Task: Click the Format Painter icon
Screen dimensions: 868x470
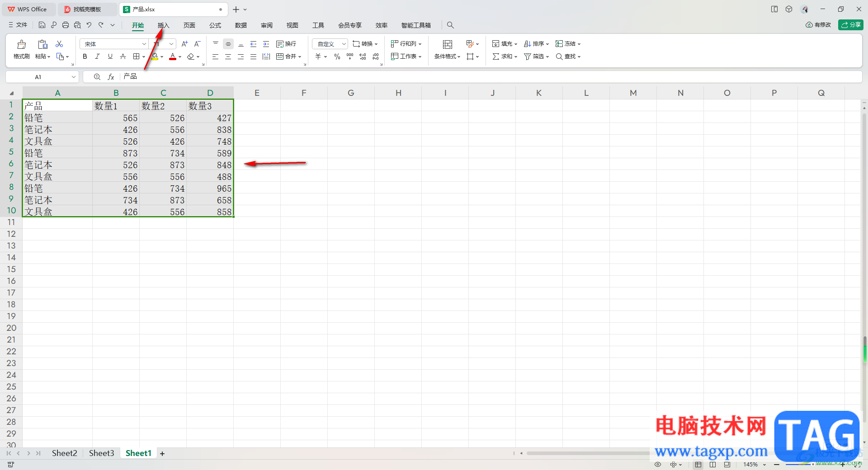Action: click(x=21, y=44)
